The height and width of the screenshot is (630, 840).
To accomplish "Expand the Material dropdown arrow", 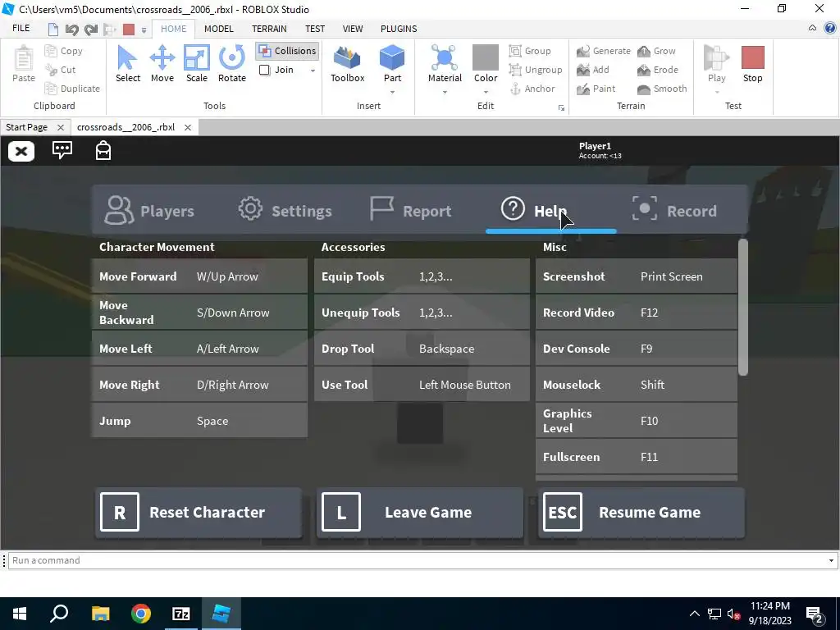I will tap(445, 92).
